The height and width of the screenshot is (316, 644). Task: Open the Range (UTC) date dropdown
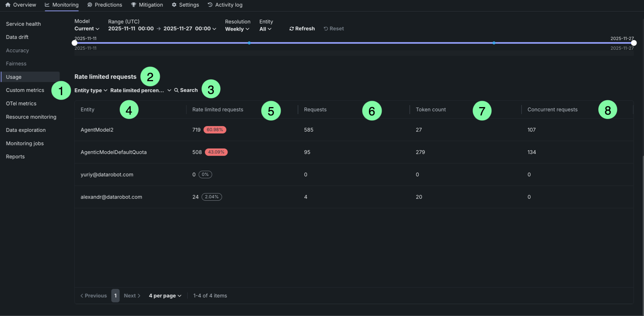(x=162, y=29)
